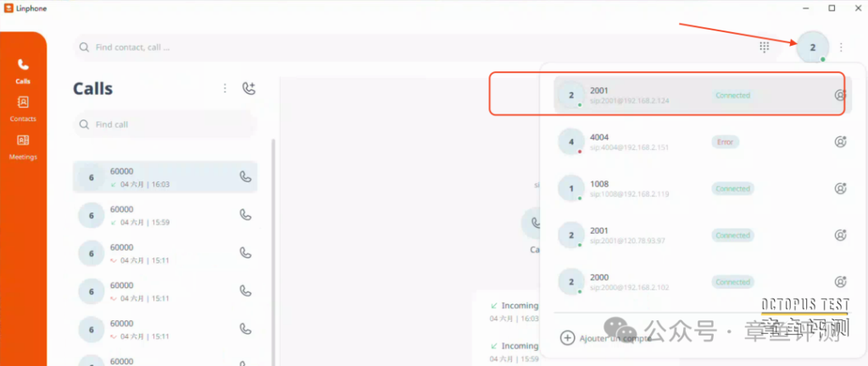868x366 pixels.
Task: Switch to the Contacts tab
Action: click(x=23, y=108)
